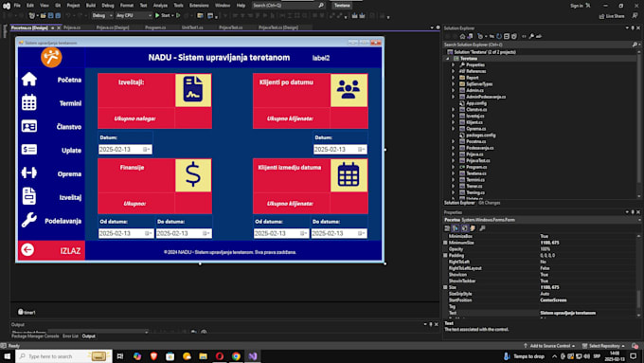Open the notification center icon
The height and width of the screenshot is (363, 644).
[634, 356]
